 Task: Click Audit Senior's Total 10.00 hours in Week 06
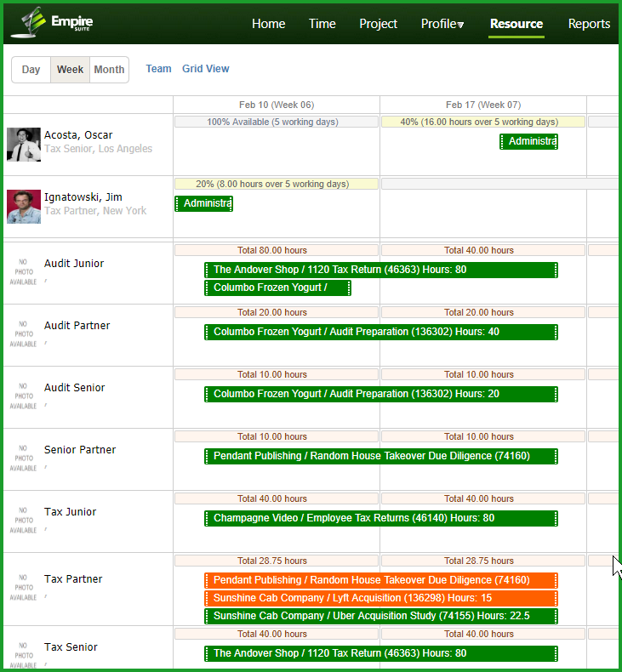coord(276,374)
